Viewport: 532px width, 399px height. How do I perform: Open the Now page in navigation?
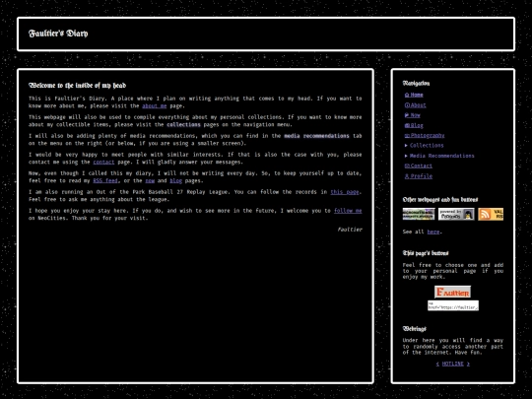coord(413,115)
